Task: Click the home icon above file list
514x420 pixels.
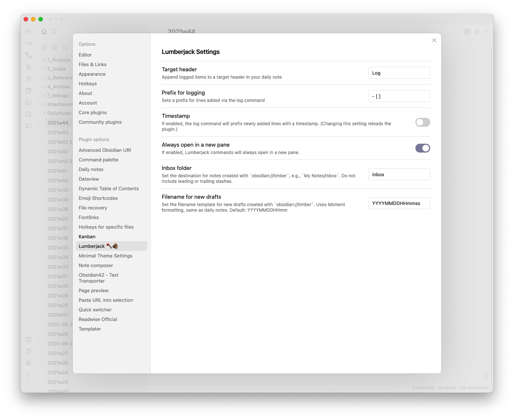Action: click(44, 31)
